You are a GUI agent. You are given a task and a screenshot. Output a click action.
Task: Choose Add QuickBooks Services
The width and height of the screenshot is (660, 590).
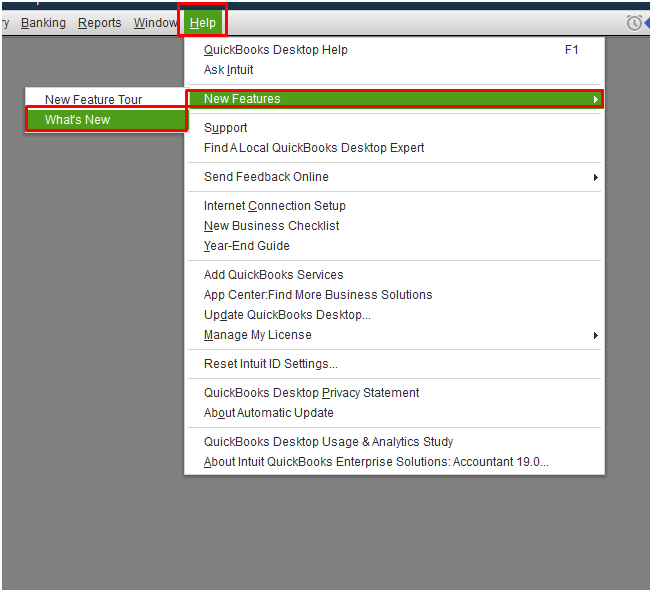(395, 275)
